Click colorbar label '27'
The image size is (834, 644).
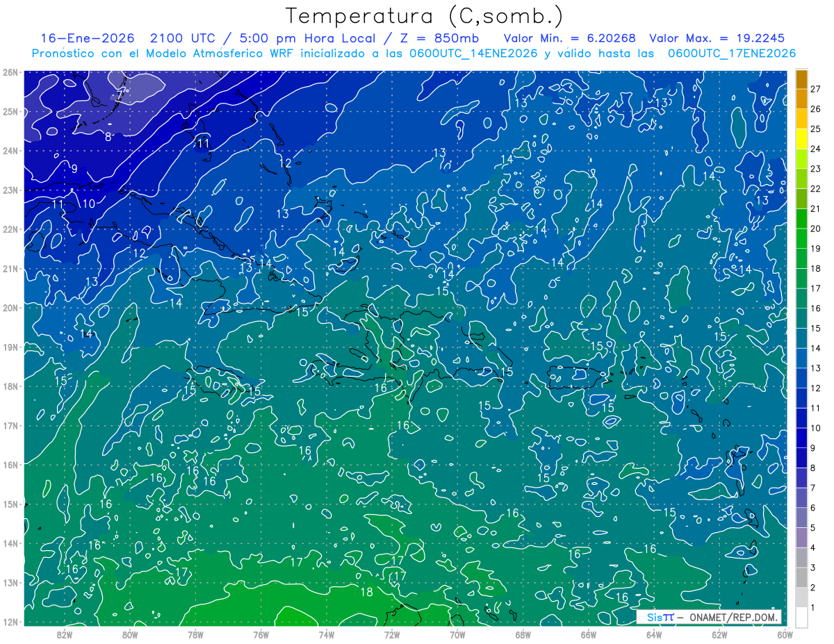click(x=815, y=89)
